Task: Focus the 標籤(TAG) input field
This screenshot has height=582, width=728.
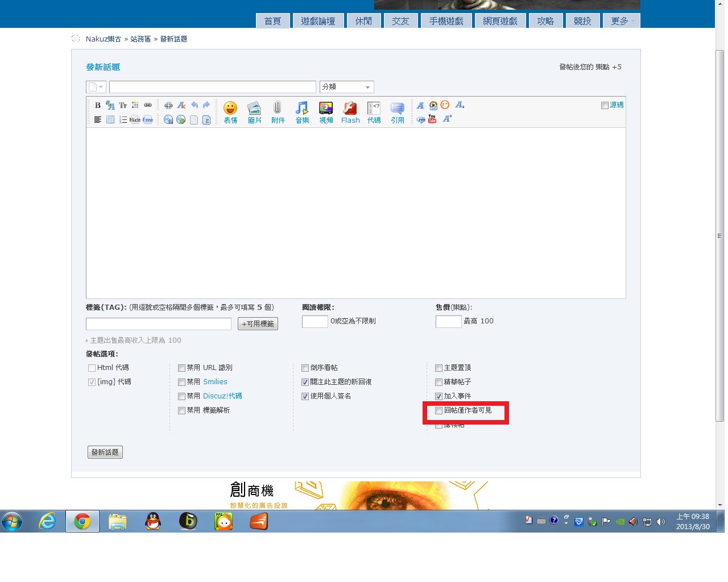Action: pos(159,324)
